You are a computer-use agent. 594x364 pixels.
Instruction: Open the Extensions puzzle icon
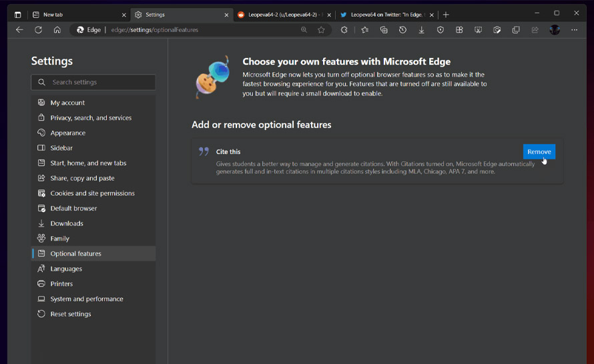pyautogui.click(x=344, y=30)
